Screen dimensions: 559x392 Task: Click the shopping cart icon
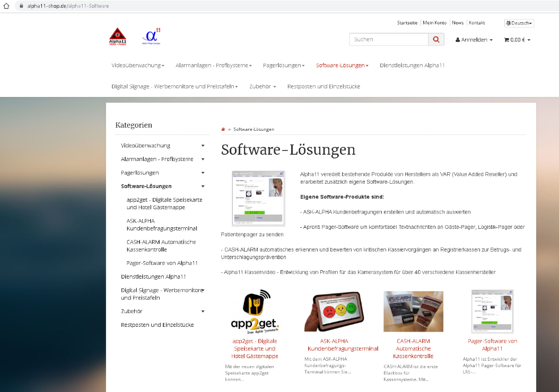point(506,40)
